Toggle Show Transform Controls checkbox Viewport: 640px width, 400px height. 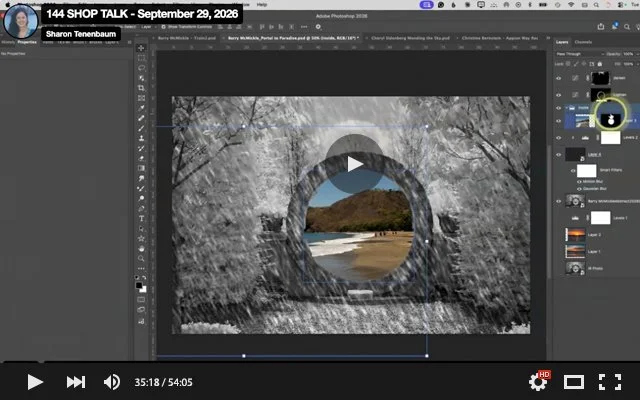coord(163,27)
